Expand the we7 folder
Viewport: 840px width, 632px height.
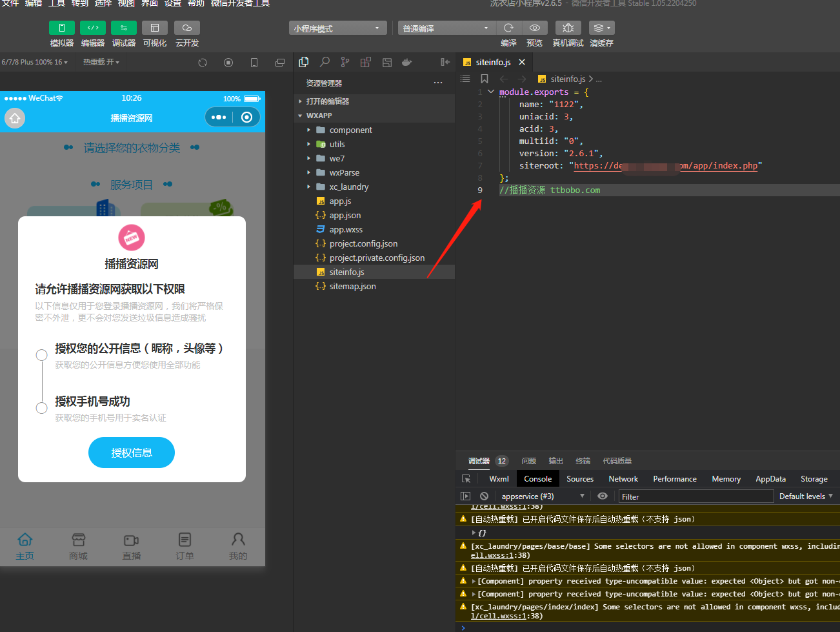click(x=374, y=158)
